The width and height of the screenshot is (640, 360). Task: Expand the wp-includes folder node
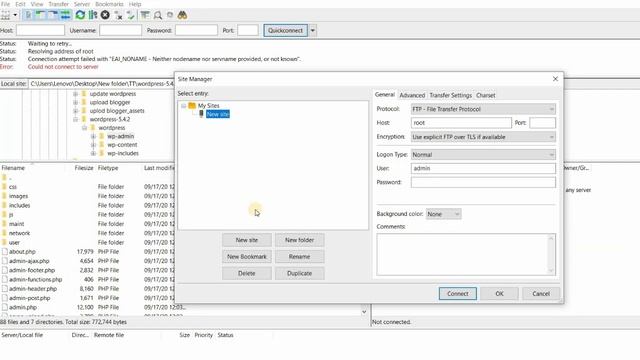click(93, 153)
